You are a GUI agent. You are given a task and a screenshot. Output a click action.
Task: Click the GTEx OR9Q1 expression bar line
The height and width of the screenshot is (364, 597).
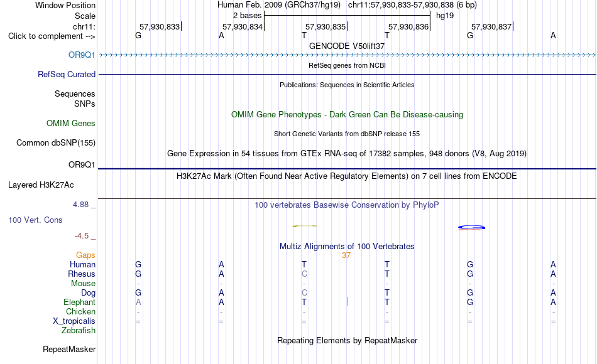347,168
